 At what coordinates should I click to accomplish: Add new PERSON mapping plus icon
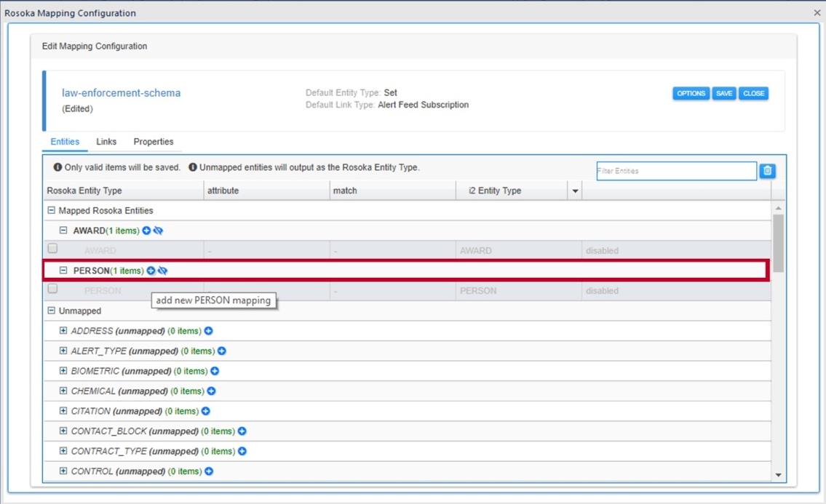coord(151,271)
